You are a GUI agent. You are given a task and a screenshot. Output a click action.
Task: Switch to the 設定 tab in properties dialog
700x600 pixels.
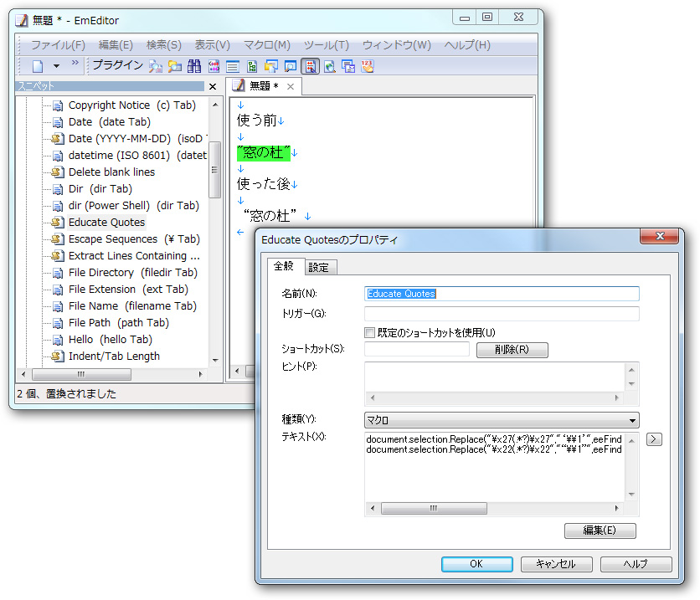(x=319, y=268)
